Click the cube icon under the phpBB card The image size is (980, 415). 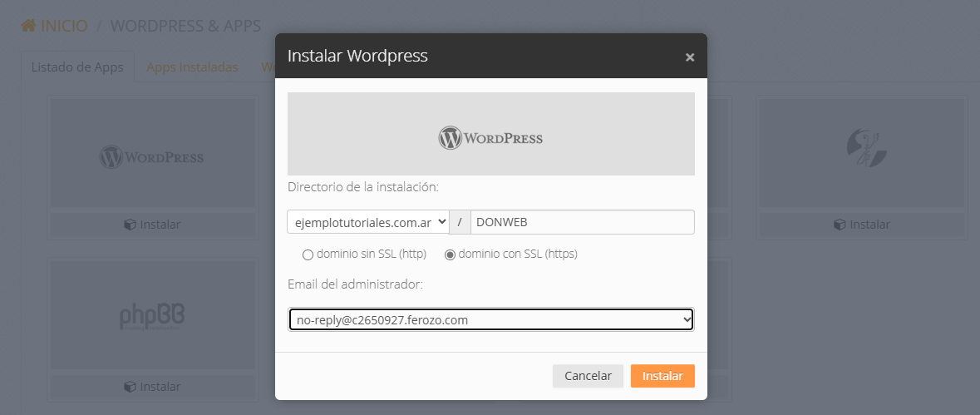point(129,387)
